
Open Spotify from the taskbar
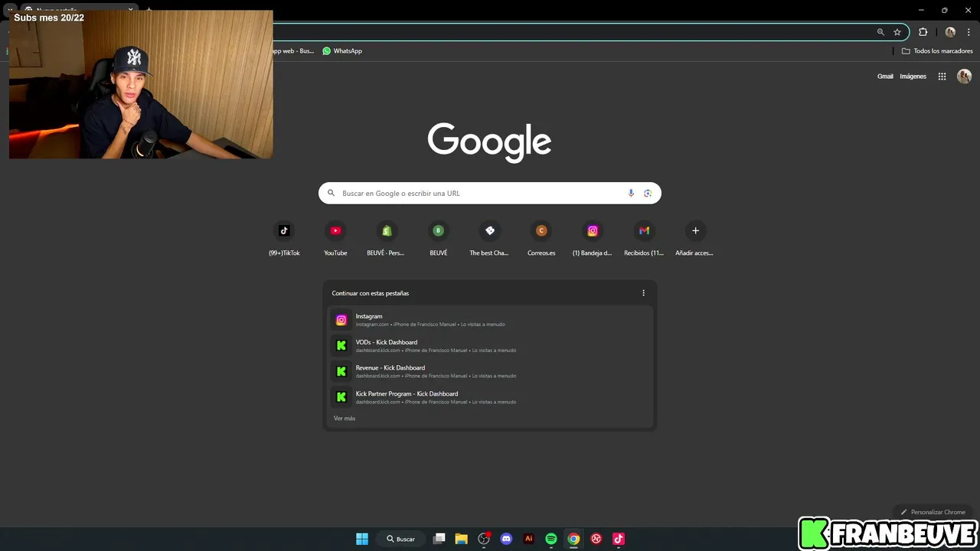point(551,539)
